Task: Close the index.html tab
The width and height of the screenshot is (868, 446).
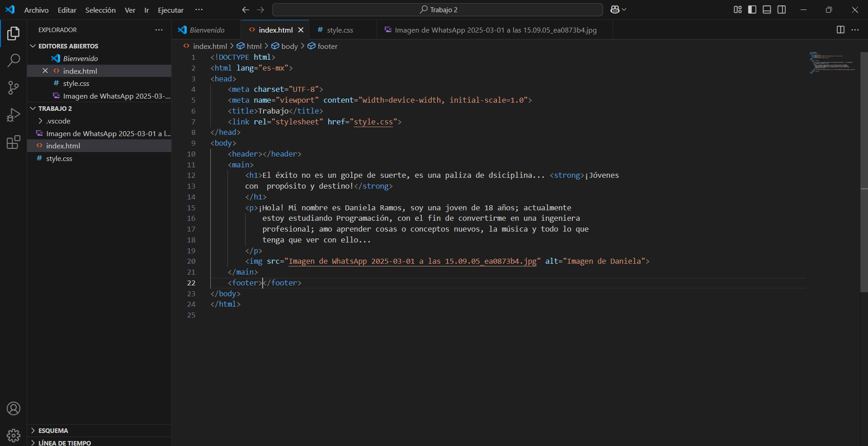Action: tap(301, 30)
